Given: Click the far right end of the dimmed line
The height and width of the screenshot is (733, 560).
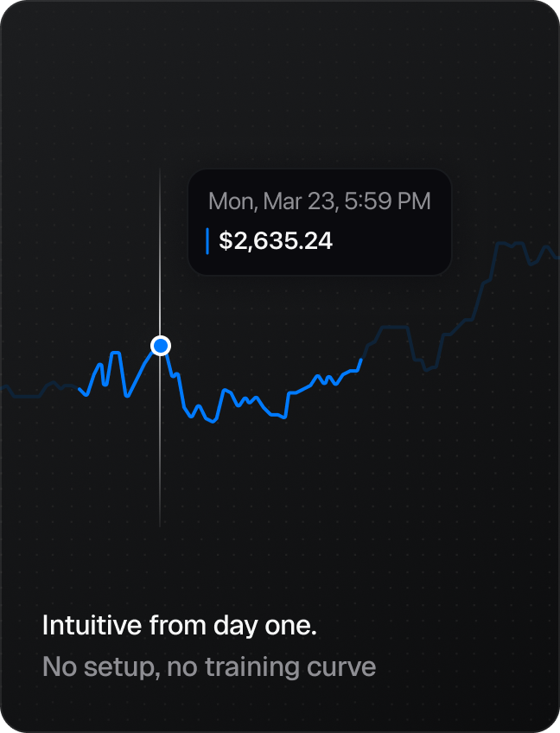Looking at the screenshot, I should (557, 257).
